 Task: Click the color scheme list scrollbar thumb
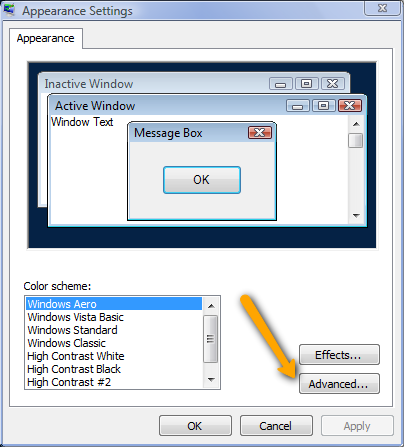[x=210, y=339]
